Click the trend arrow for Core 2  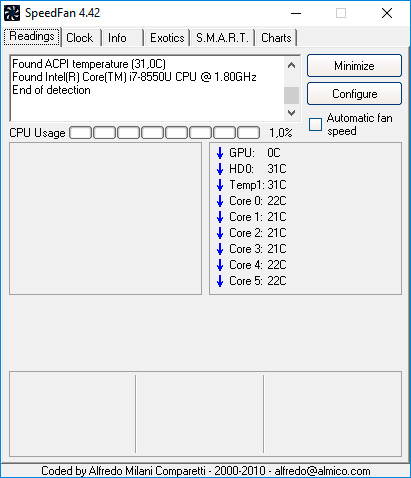220,233
